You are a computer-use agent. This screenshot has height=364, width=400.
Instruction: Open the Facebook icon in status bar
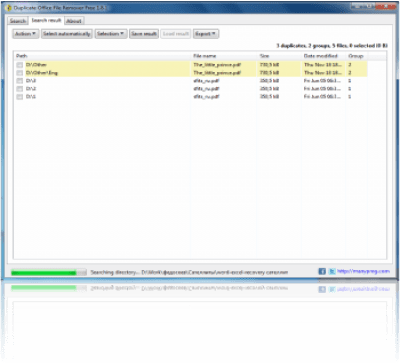322,271
